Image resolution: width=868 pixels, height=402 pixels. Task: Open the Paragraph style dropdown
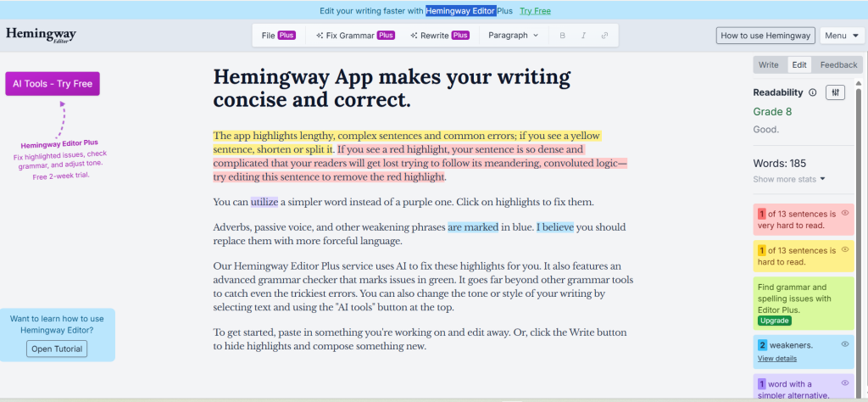(513, 36)
